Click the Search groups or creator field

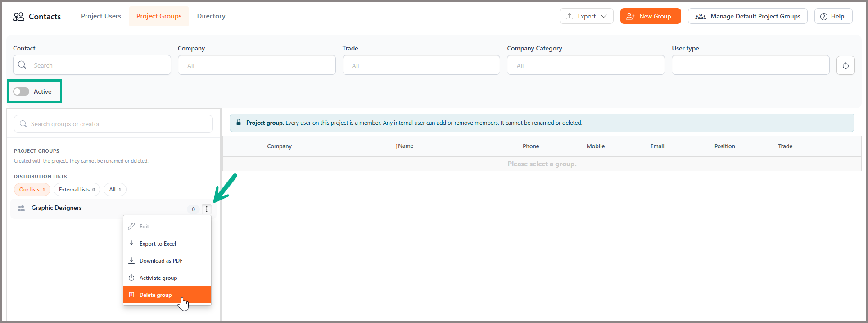pos(113,124)
